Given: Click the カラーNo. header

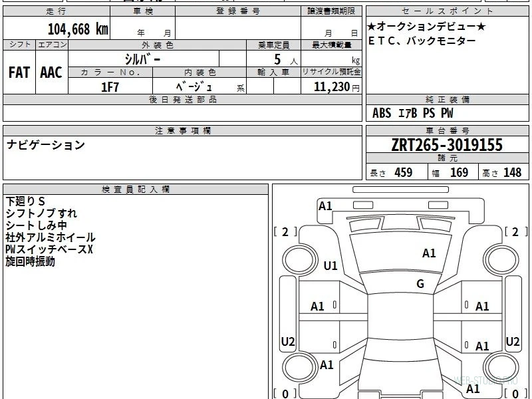Looking at the screenshot, I should pos(110,72).
